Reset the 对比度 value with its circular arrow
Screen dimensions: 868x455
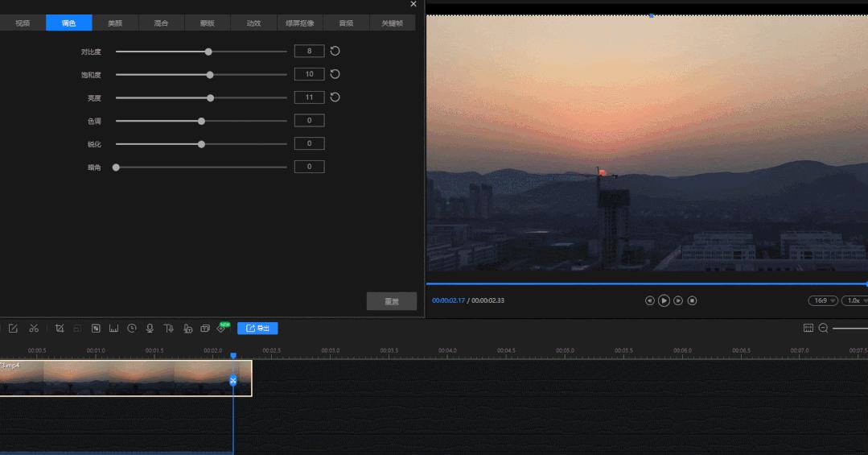pos(335,51)
